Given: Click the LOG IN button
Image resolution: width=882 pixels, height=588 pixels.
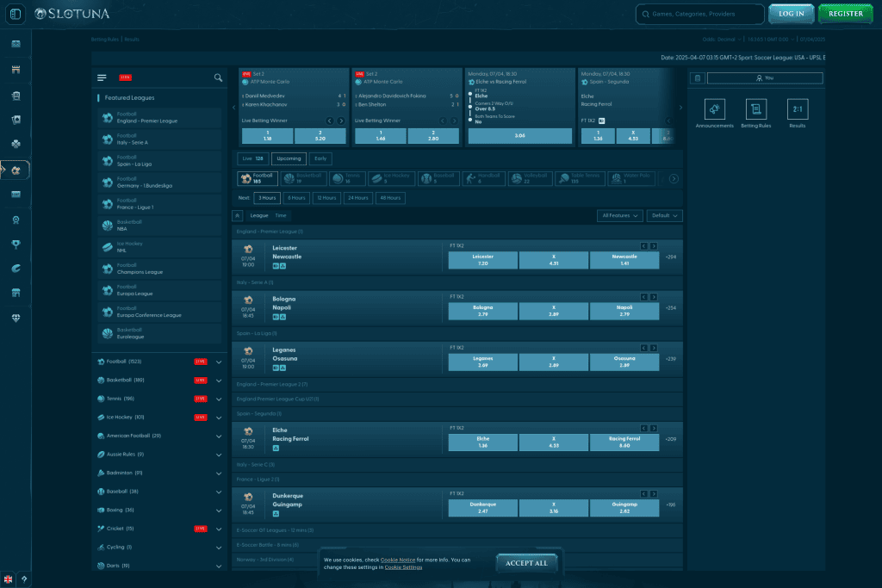Looking at the screenshot, I should (x=791, y=14).
